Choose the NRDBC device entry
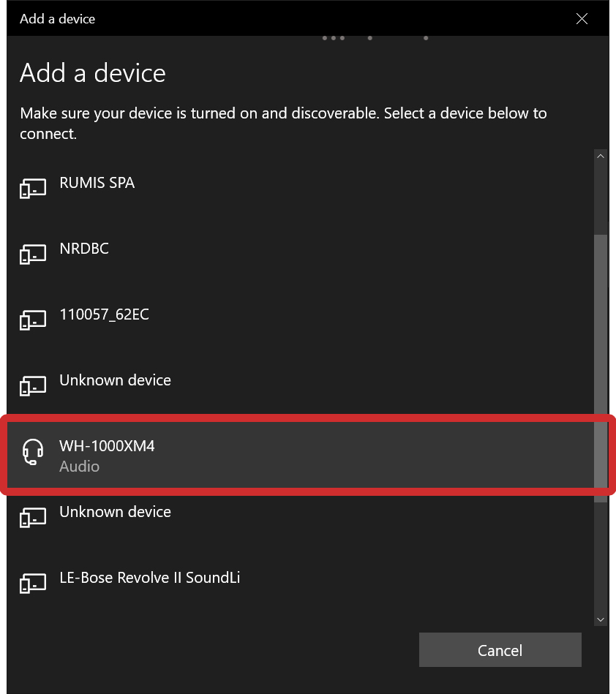This screenshot has height=694, width=616. (x=84, y=249)
